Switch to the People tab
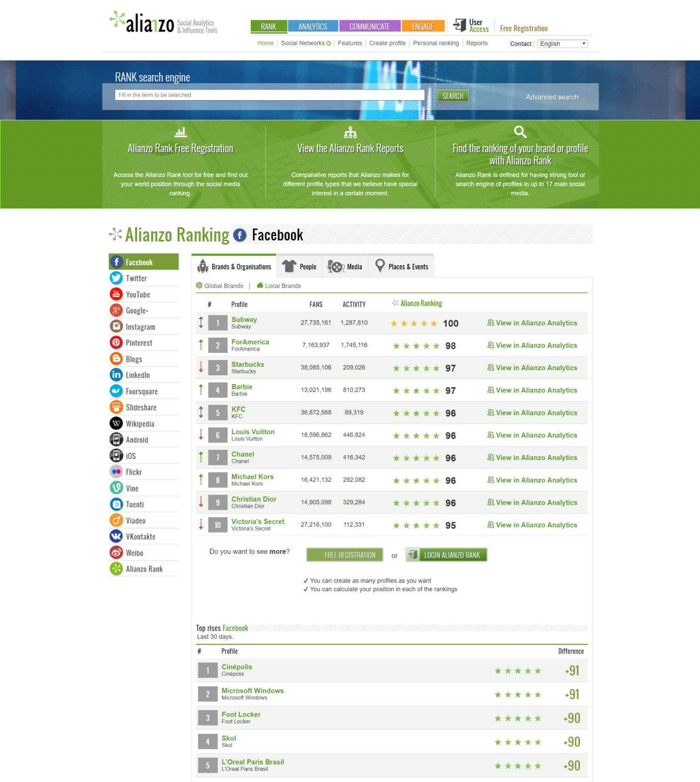700x782 pixels. pyautogui.click(x=299, y=267)
